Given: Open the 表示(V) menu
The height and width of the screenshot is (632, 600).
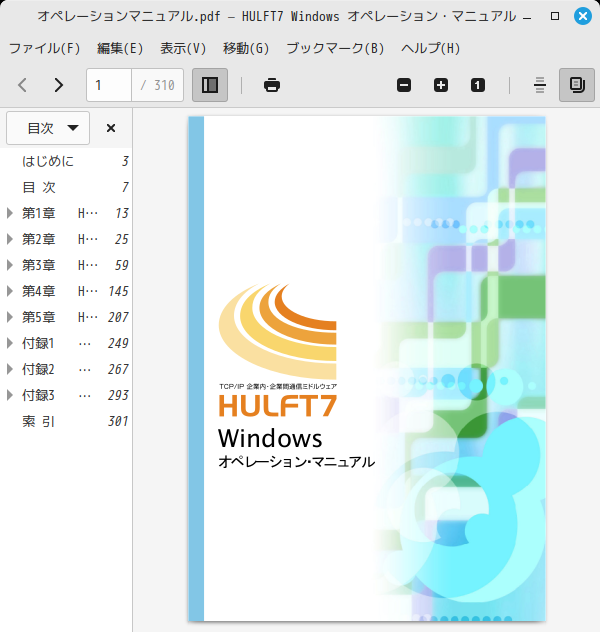Looking at the screenshot, I should [183, 48].
